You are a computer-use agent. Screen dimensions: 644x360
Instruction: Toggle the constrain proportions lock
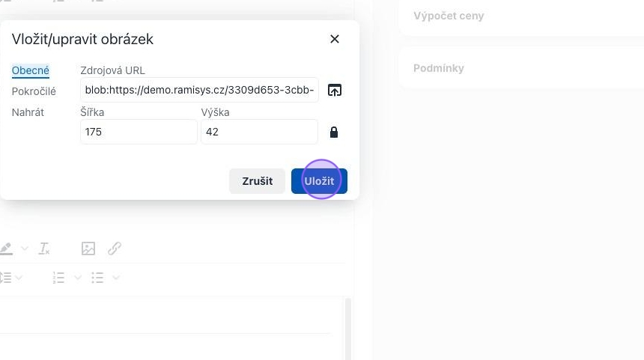pyautogui.click(x=334, y=132)
